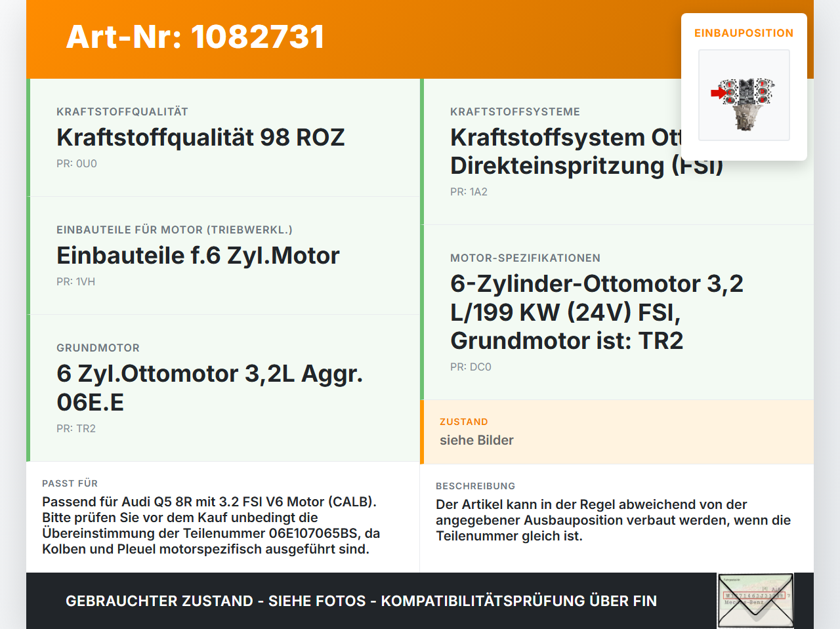Image resolution: width=840 pixels, height=629 pixels.
Task: Select the "Direkteinspritzung (FSI)" fuel system value
Action: [x=587, y=152]
